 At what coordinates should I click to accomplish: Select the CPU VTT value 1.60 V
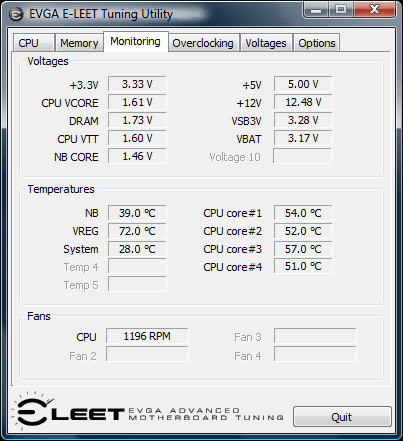137,138
